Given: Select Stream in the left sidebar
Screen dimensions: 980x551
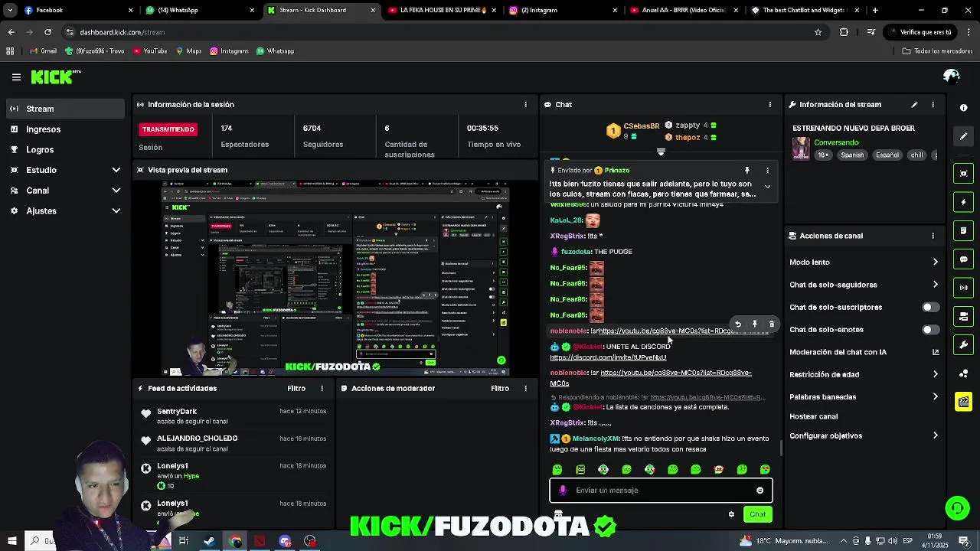Looking at the screenshot, I should 65,109.
